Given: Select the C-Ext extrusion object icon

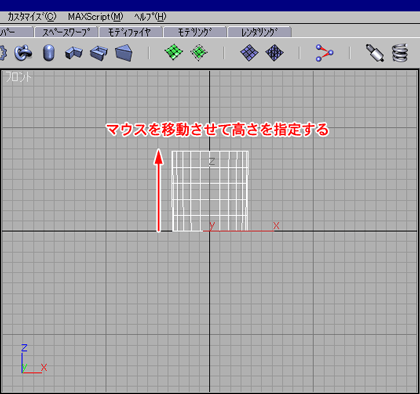Looking at the screenshot, I should click(x=99, y=53).
